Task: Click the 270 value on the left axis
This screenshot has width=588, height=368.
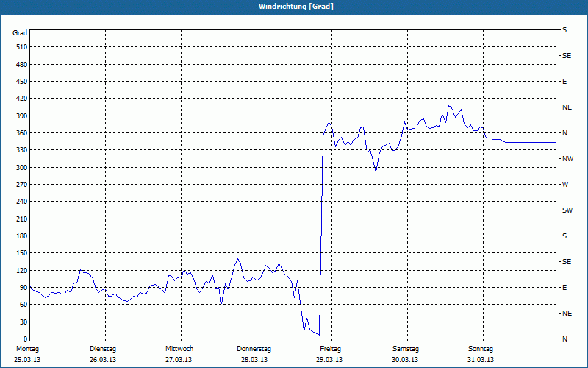Action: pos(22,185)
